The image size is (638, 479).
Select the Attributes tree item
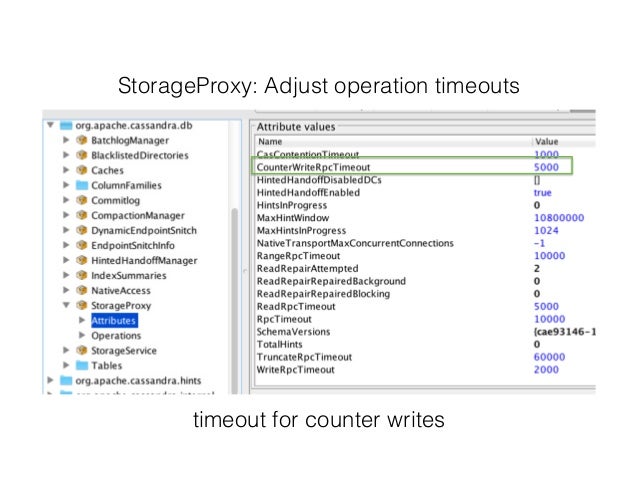pyautogui.click(x=114, y=321)
